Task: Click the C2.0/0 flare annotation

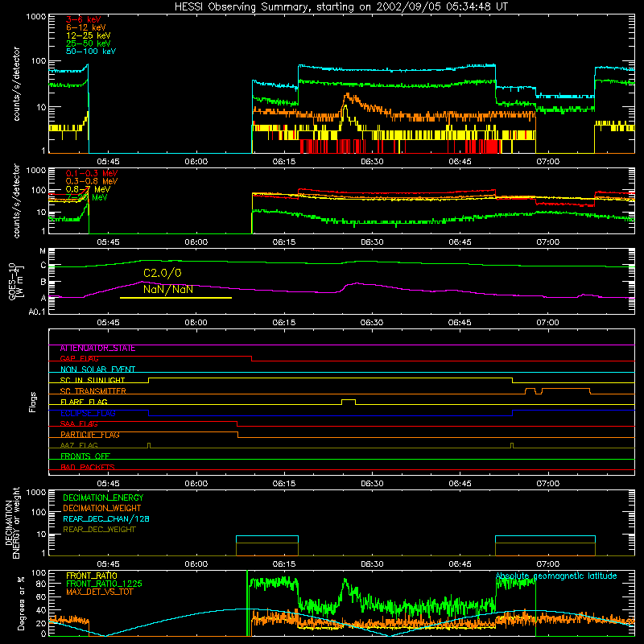Action: click(163, 273)
